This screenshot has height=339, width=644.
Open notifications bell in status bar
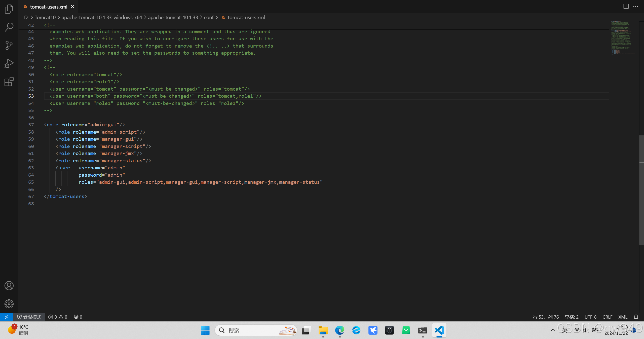point(636,317)
